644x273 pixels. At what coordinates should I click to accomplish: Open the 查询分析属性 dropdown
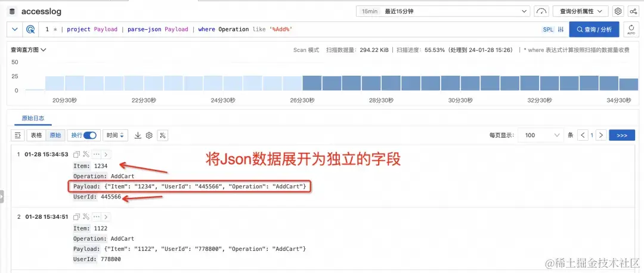tap(580, 11)
